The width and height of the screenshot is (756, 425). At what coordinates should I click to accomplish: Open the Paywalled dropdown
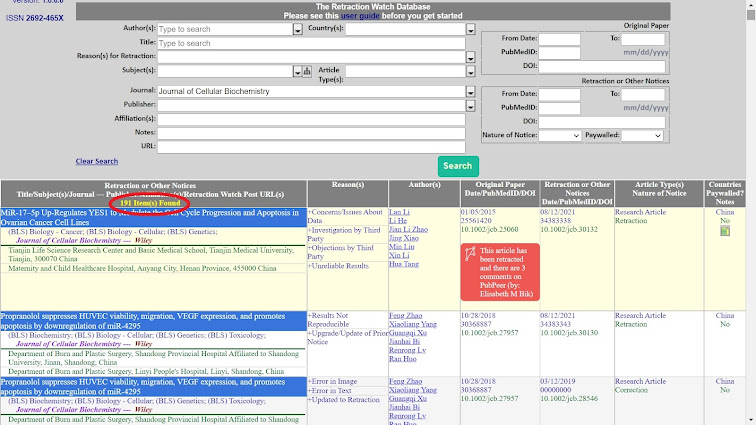(x=643, y=135)
